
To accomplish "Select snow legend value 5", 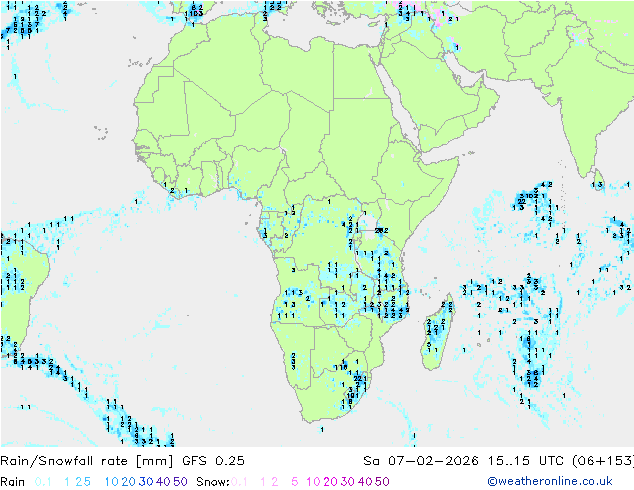I will pos(295,482).
